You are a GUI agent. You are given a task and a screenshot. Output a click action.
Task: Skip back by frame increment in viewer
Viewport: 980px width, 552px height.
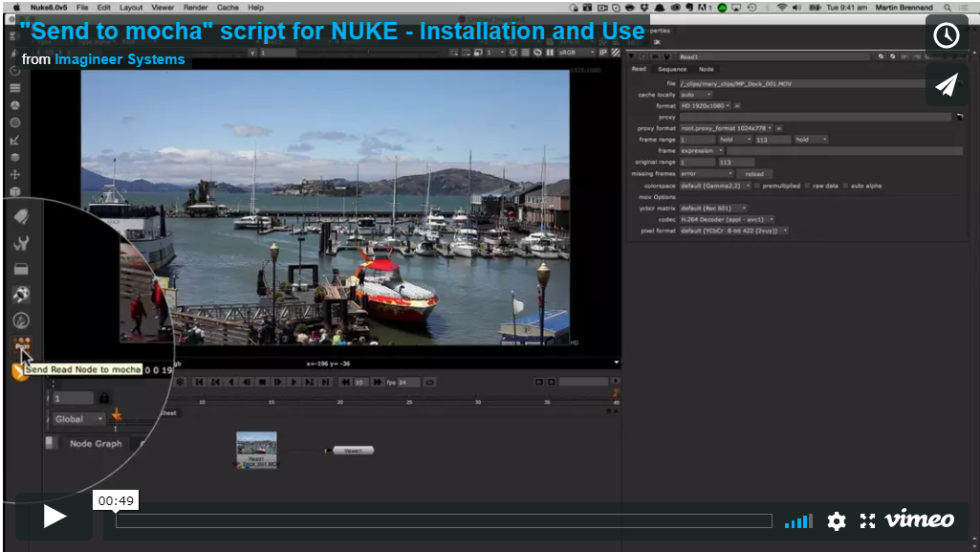[x=345, y=382]
